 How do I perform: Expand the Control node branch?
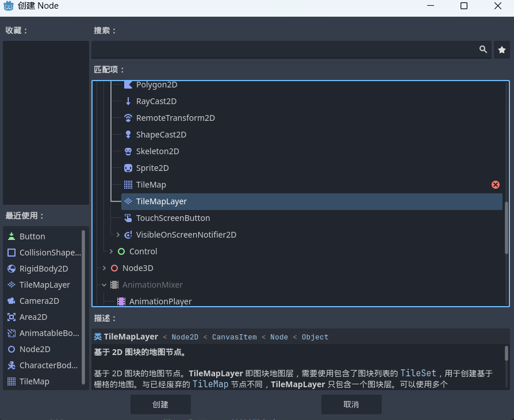point(111,251)
